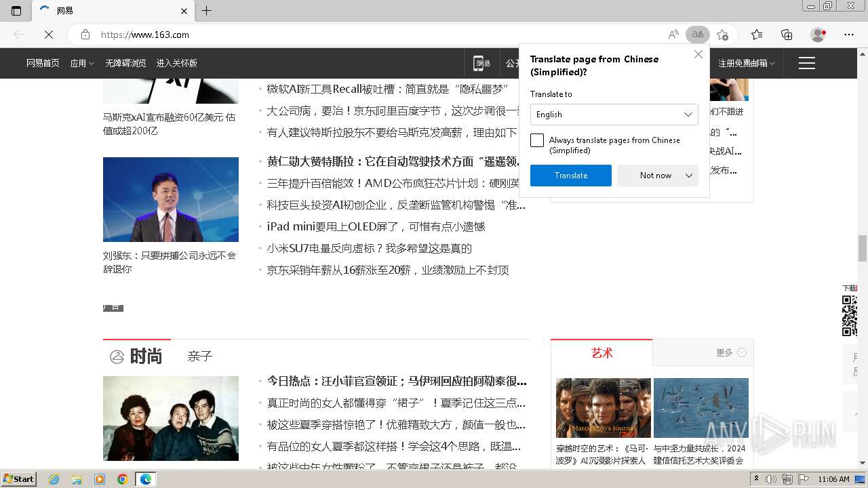This screenshot has height=488, width=868.
Task: Open the Translate to language dropdown
Action: 614,115
